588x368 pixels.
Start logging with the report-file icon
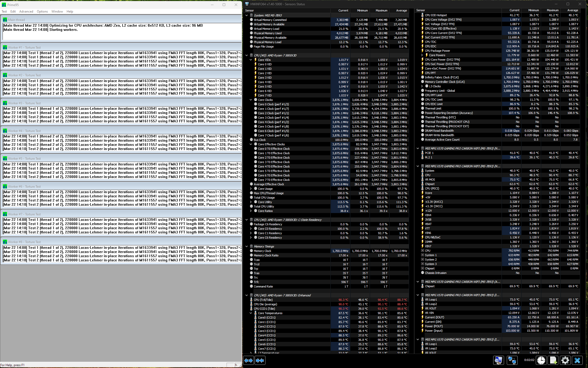tap(553, 360)
